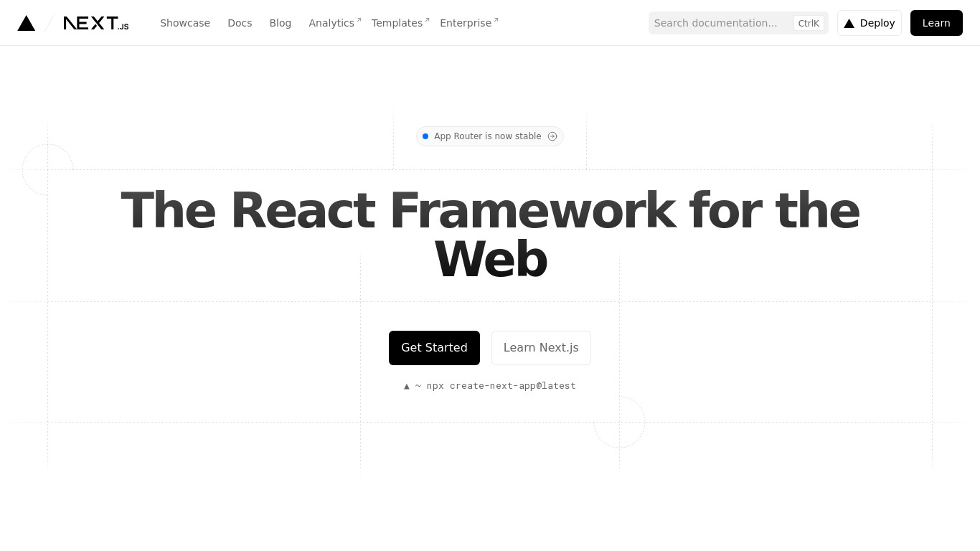Open the Blog link
This screenshot has width=980, height=551.
pyautogui.click(x=281, y=23)
